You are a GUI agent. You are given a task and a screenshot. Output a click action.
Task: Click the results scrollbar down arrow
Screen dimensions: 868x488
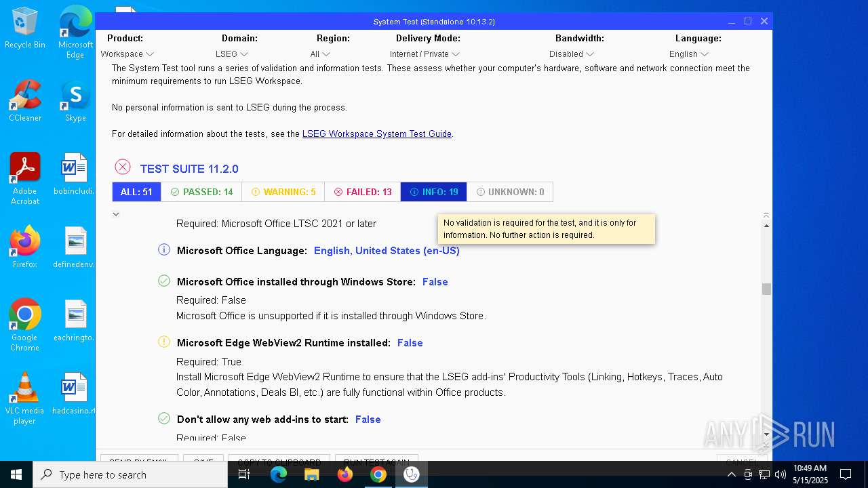[x=766, y=434]
